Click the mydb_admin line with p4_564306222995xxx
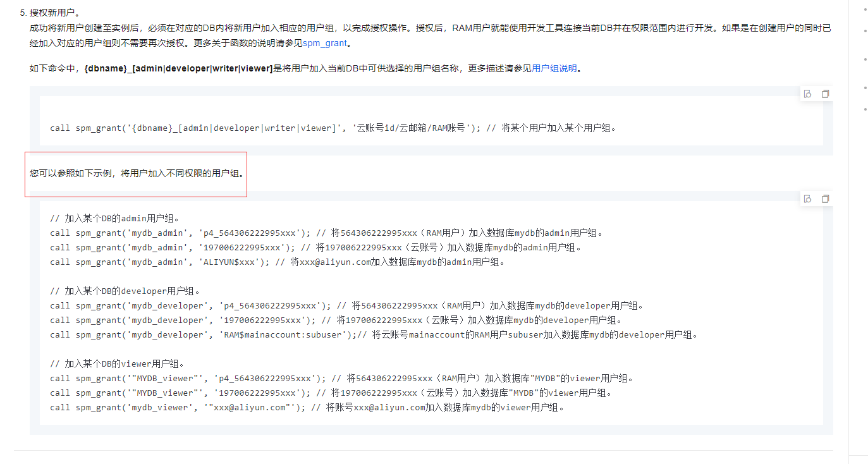 pyautogui.click(x=328, y=233)
